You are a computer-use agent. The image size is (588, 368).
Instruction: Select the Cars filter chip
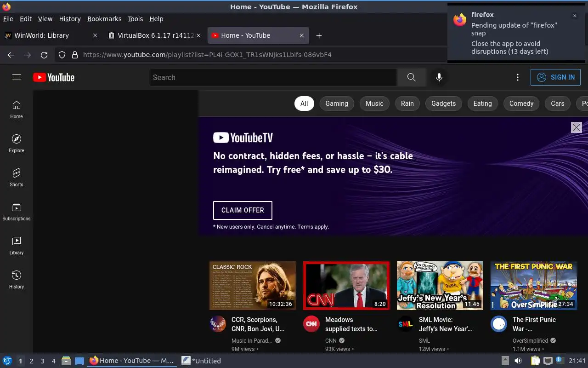[558, 103]
